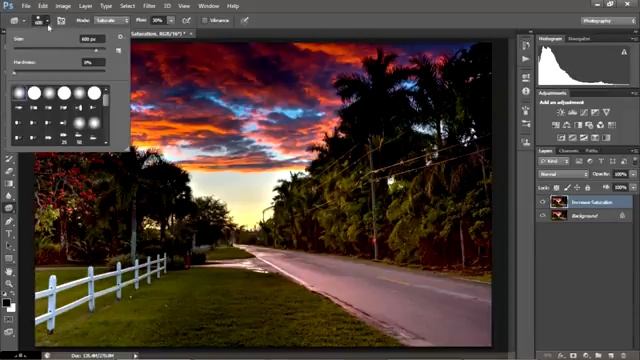The height and width of the screenshot is (360, 640).
Task: Select the Pen tool
Action: [9, 221]
